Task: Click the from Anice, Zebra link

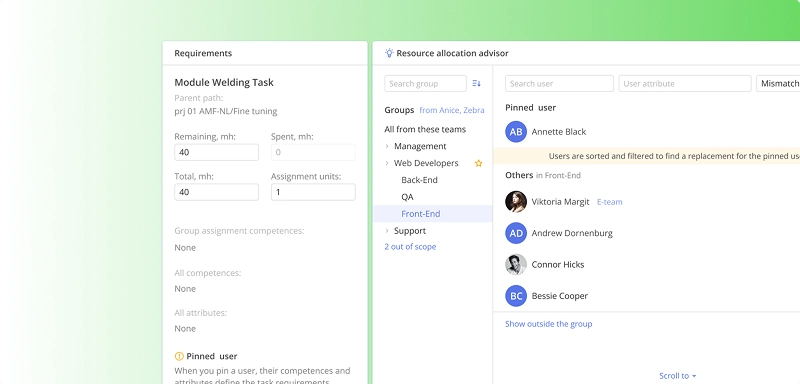Action: click(x=452, y=110)
